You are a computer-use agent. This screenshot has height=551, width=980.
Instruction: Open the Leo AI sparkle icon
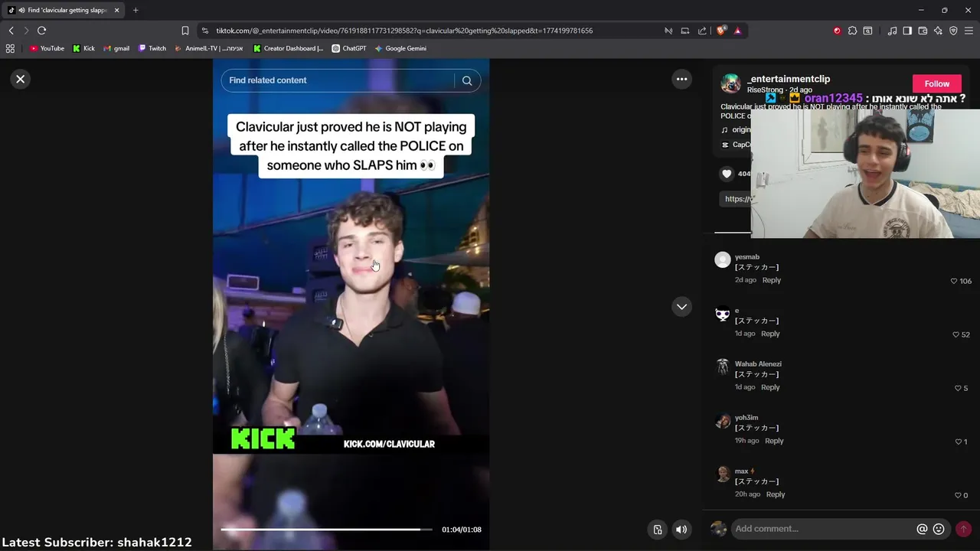coord(938,31)
